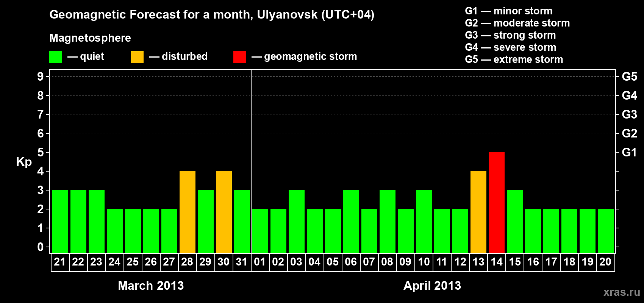Click the 'G5 — extreme storm' legend line
Image resolution: width=644 pixels, height=303 pixels.
[x=514, y=59]
